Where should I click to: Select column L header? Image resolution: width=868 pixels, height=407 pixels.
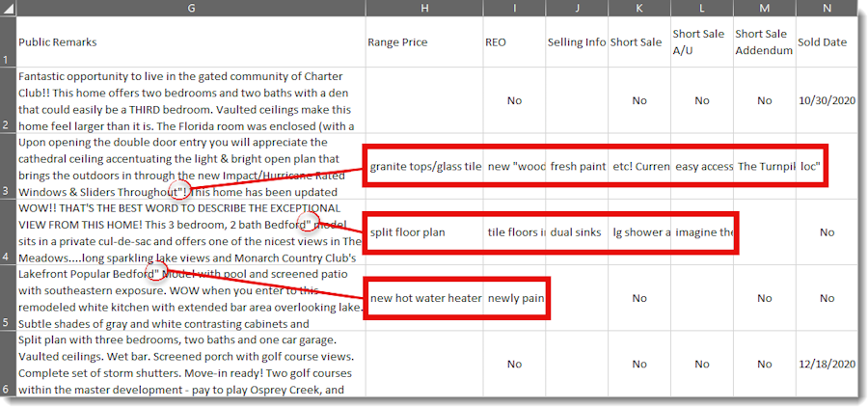[x=702, y=8]
